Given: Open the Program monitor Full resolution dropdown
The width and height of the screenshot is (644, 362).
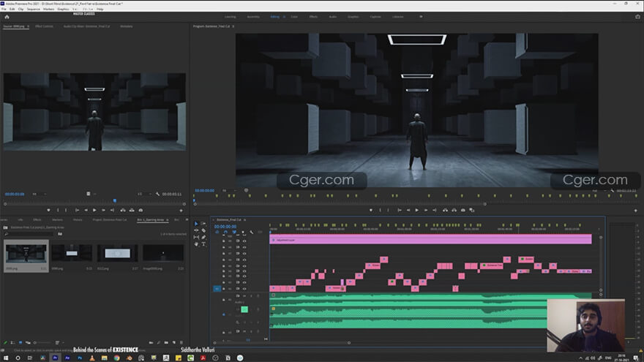Looking at the screenshot, I should [x=598, y=191].
